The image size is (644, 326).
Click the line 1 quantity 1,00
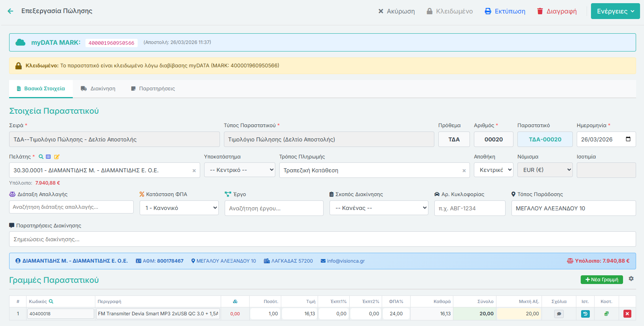265,314
